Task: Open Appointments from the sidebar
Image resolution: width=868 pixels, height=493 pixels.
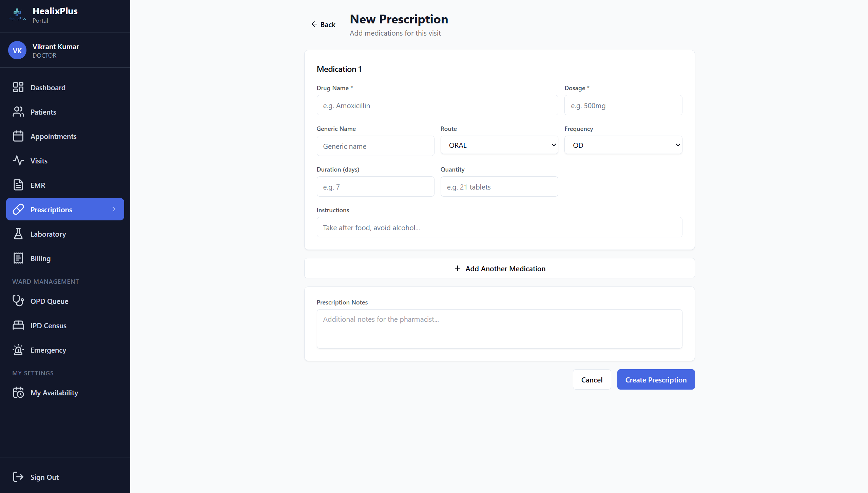Action: 18,136
